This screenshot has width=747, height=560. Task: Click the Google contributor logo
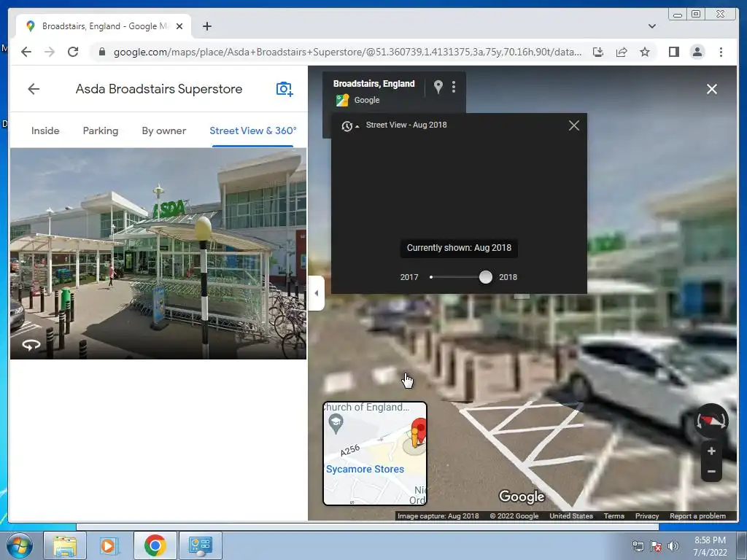coord(342,100)
